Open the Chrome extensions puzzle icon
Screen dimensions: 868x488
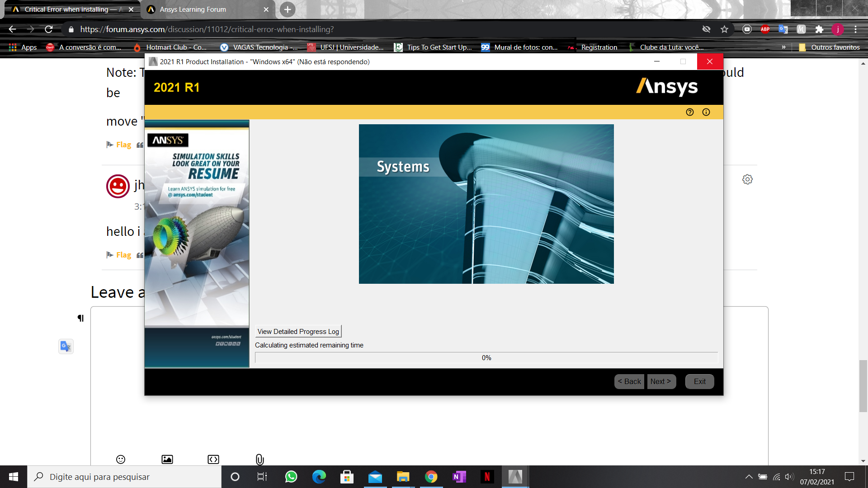click(819, 29)
